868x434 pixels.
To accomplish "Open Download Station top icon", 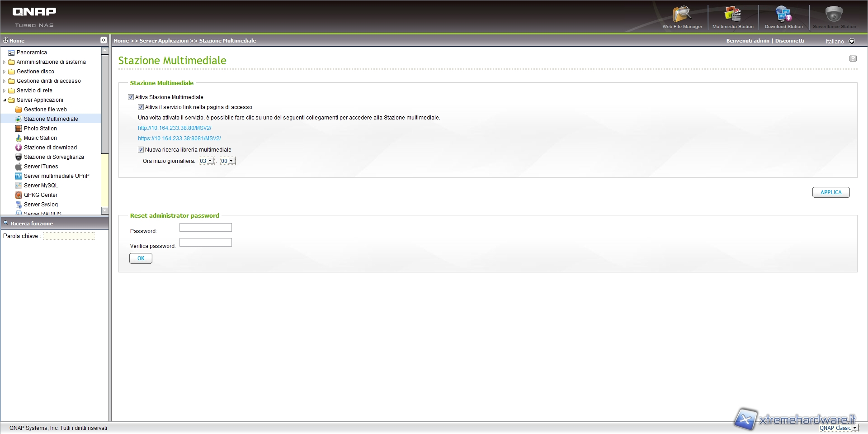I will click(783, 15).
